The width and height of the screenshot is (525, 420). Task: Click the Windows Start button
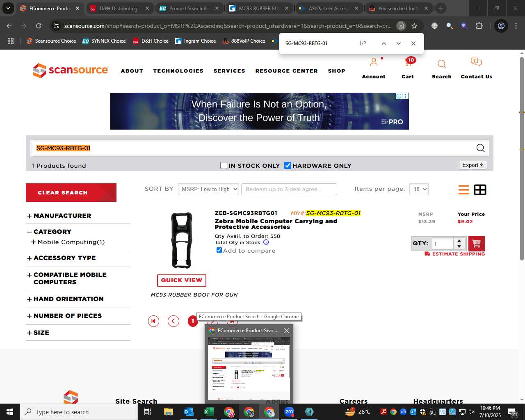point(10,412)
